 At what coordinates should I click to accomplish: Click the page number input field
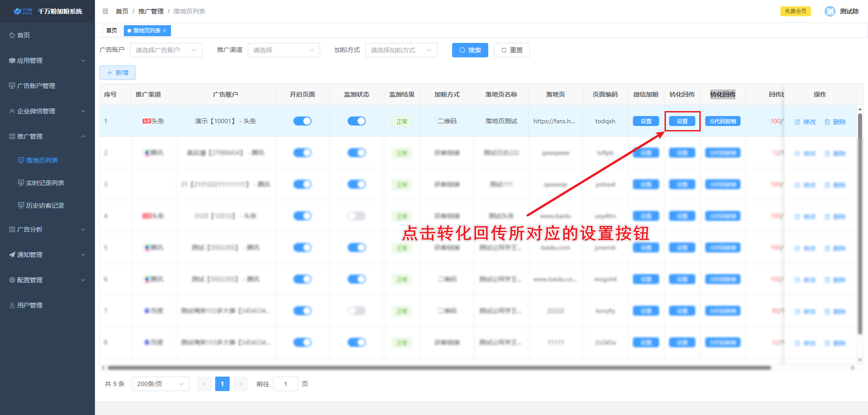click(285, 384)
